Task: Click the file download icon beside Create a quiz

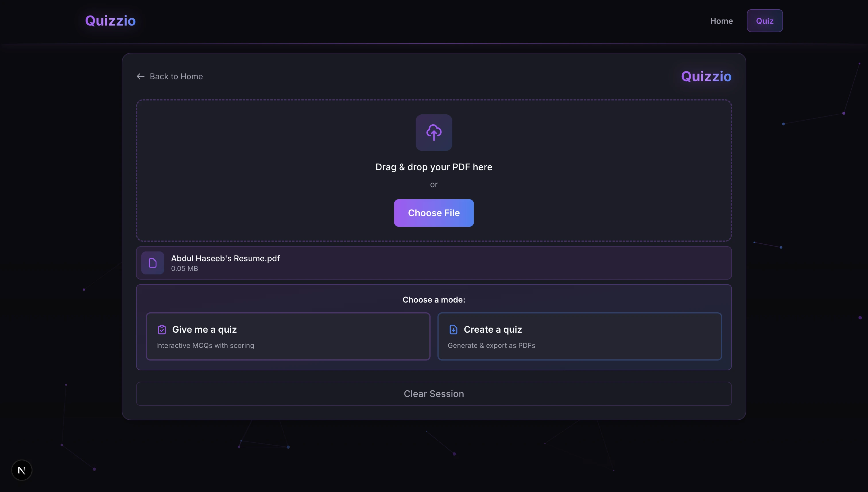Action: pos(454,330)
